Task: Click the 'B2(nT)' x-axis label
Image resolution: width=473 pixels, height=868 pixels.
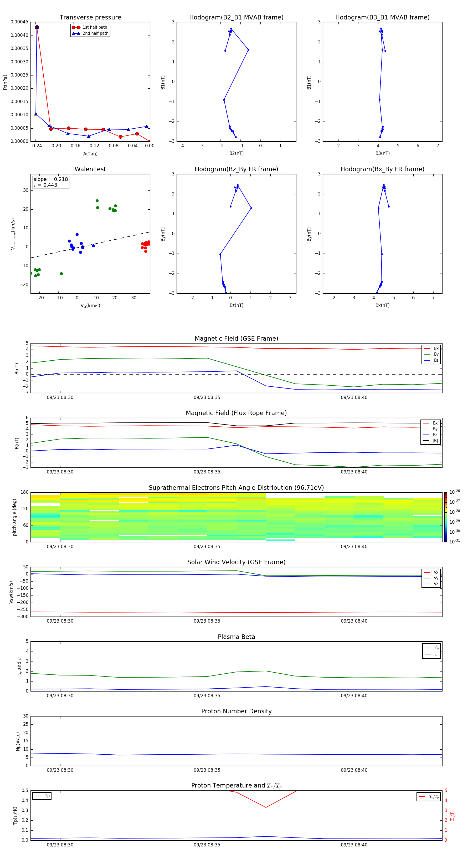Action: point(236,153)
